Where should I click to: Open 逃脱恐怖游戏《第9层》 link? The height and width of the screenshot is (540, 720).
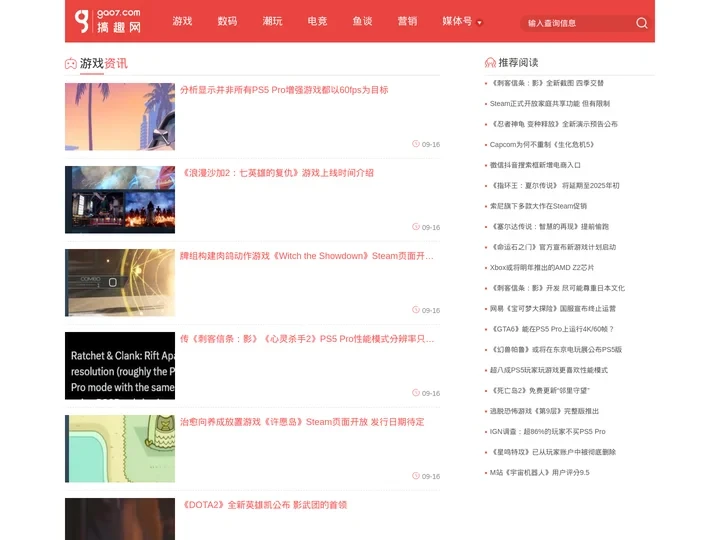[x=545, y=411]
